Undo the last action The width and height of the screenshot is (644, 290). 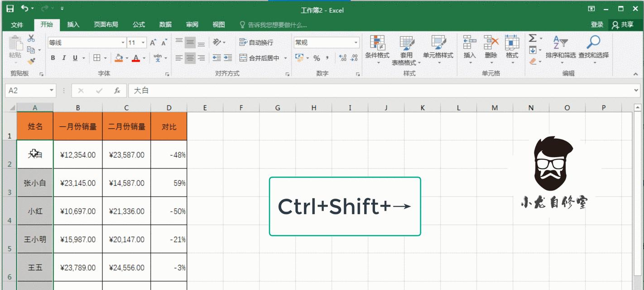[24, 9]
